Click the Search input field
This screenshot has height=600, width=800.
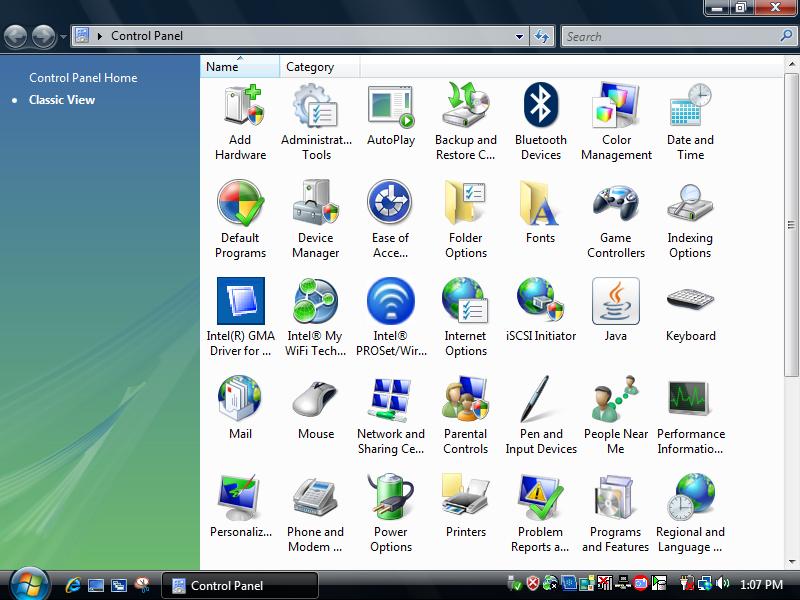[x=668, y=37]
